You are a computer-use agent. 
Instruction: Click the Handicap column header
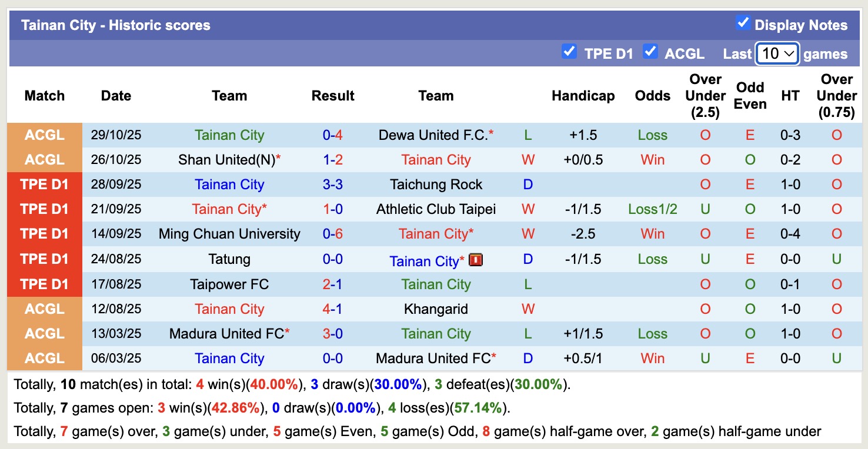click(x=583, y=96)
